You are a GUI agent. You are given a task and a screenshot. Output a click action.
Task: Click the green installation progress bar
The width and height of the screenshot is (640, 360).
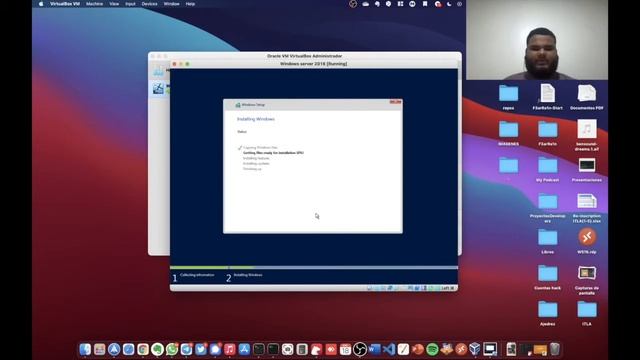(x=212, y=268)
